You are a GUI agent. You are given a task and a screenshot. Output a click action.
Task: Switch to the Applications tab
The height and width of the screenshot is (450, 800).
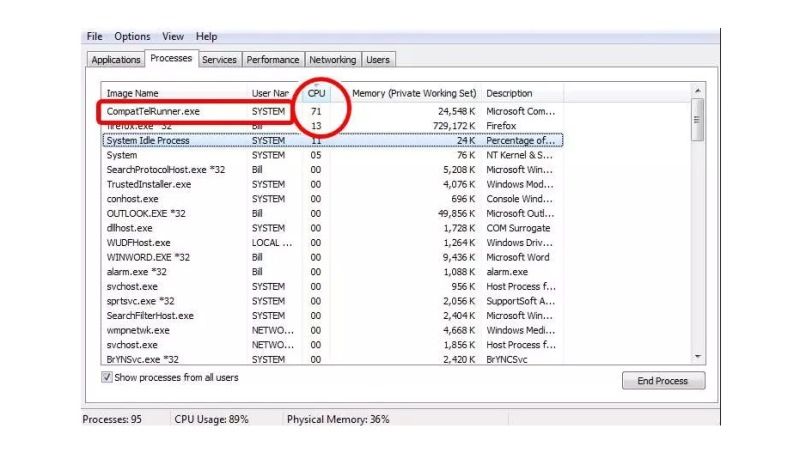[116, 60]
